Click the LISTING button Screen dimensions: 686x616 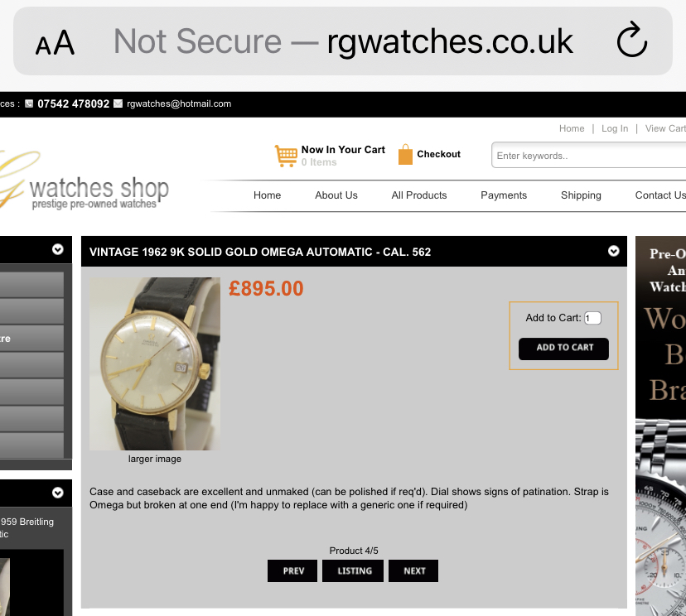pos(353,571)
